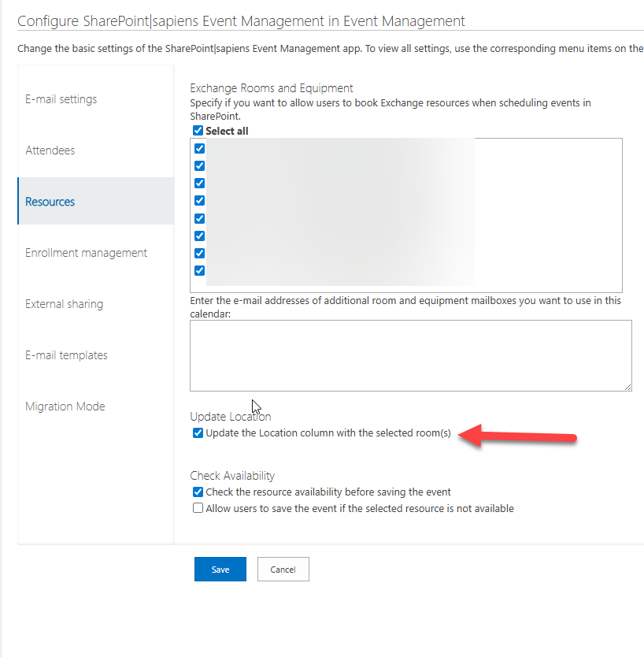Open the E-mail settings section
The image size is (644, 657).
coord(61,99)
